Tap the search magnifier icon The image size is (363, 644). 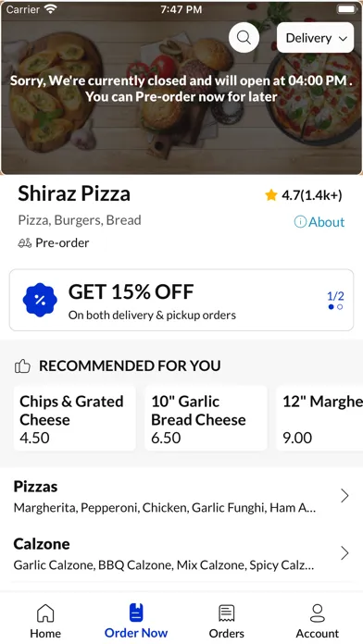pos(244,37)
